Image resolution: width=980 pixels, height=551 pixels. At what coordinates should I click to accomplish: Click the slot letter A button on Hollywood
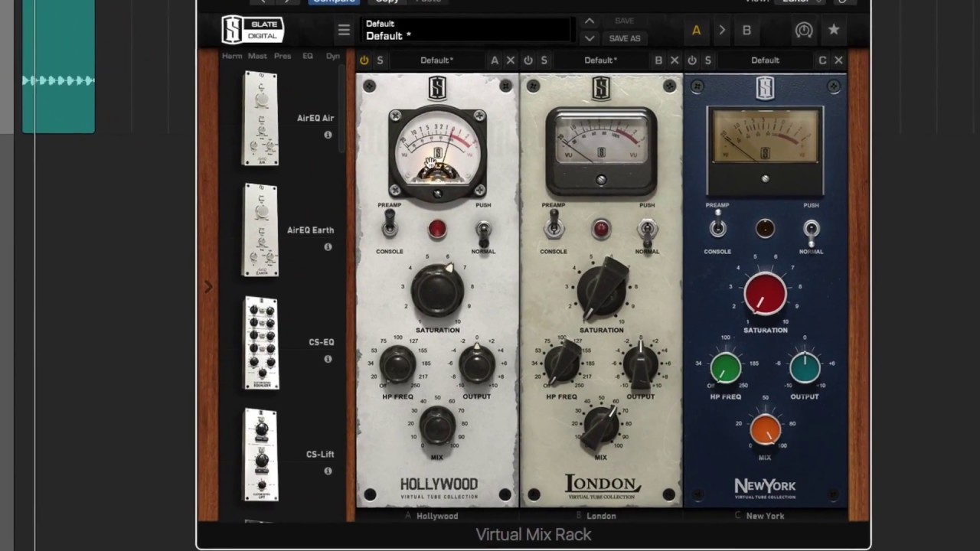(x=495, y=60)
